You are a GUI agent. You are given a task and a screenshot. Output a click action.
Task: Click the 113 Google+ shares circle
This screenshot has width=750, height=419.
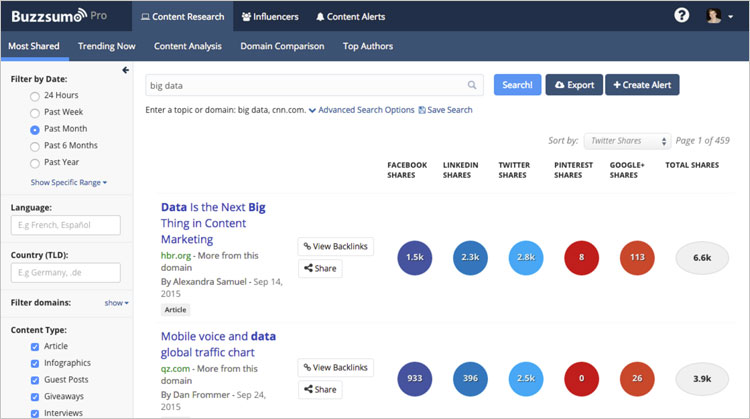(x=636, y=257)
